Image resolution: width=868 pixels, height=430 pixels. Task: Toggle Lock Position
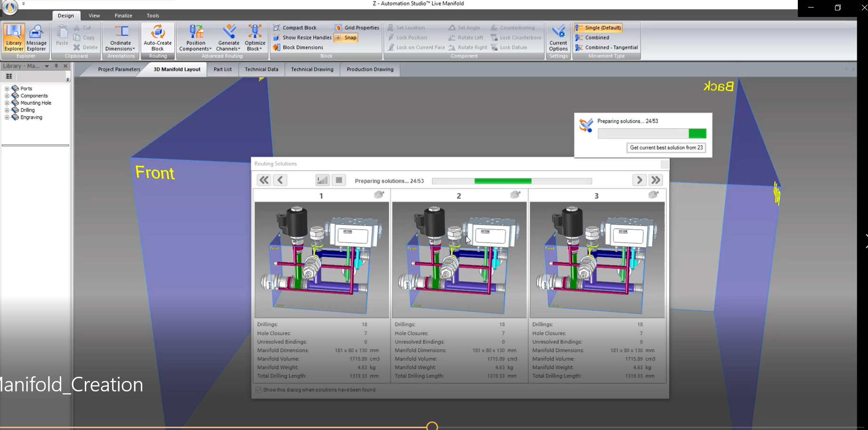point(407,38)
